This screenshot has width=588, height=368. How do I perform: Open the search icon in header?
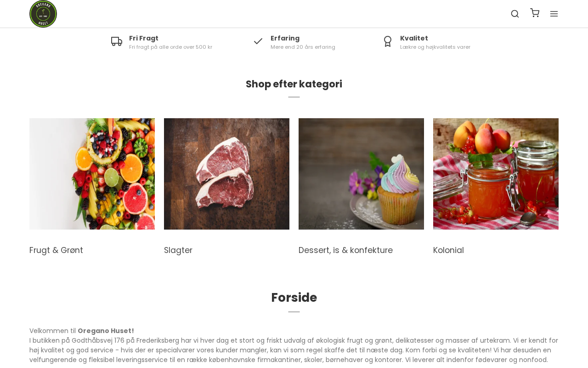[515, 14]
